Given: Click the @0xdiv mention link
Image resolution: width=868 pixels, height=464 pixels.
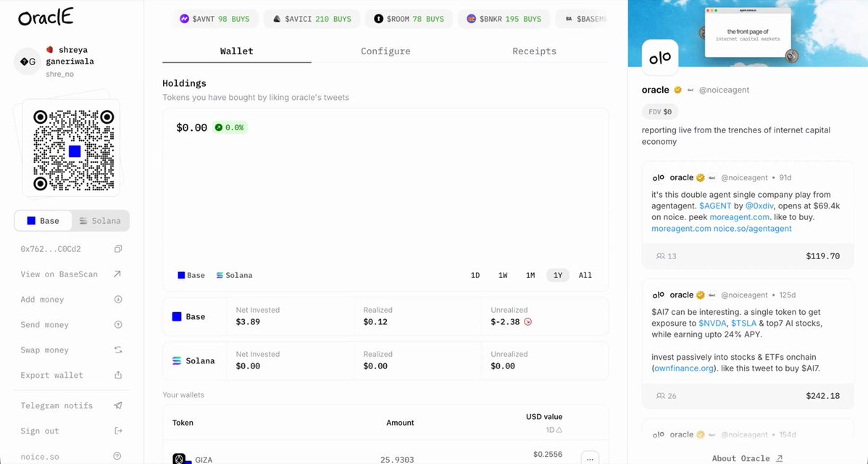Looking at the screenshot, I should tap(759, 206).
